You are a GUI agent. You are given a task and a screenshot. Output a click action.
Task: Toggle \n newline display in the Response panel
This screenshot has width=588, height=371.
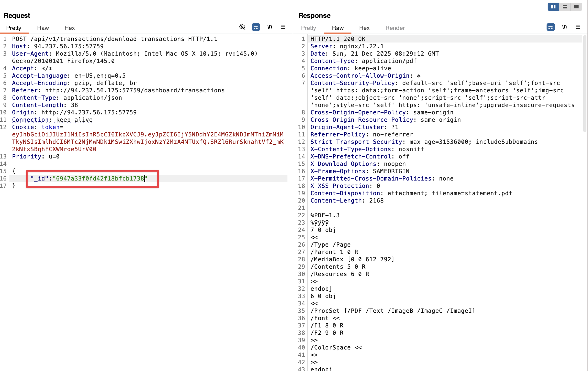[564, 26]
